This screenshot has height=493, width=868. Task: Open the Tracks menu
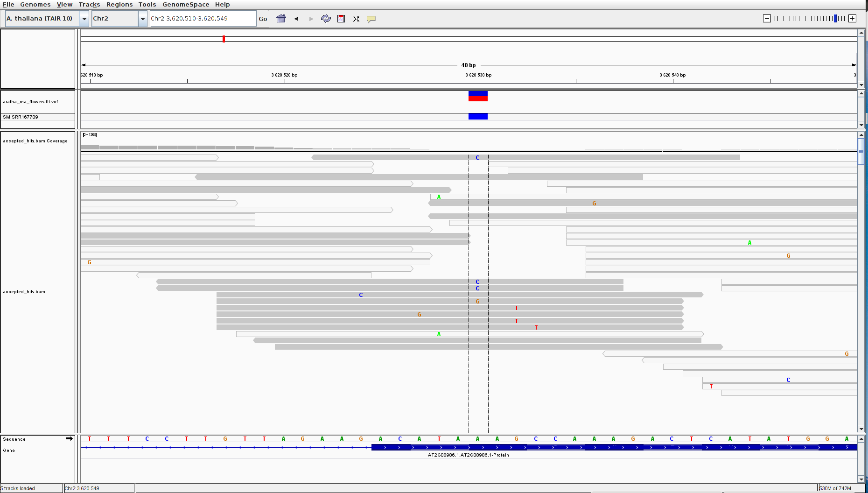point(89,4)
